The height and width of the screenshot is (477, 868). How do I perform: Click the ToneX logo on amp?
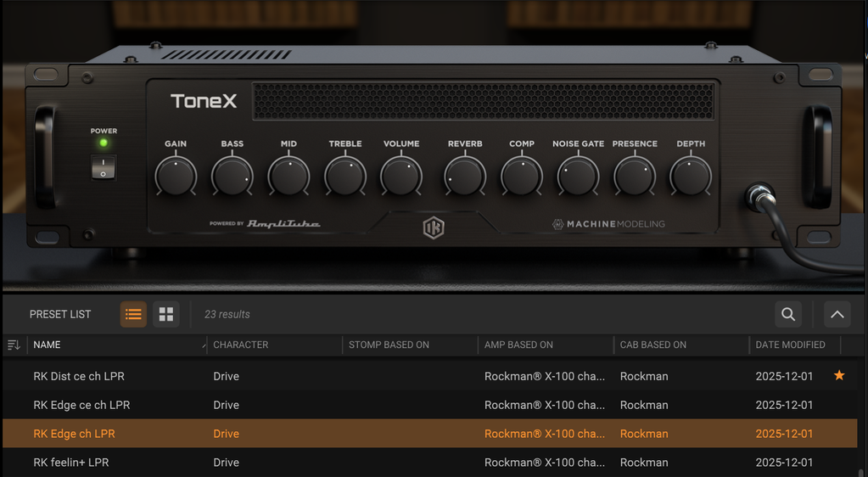coord(204,101)
